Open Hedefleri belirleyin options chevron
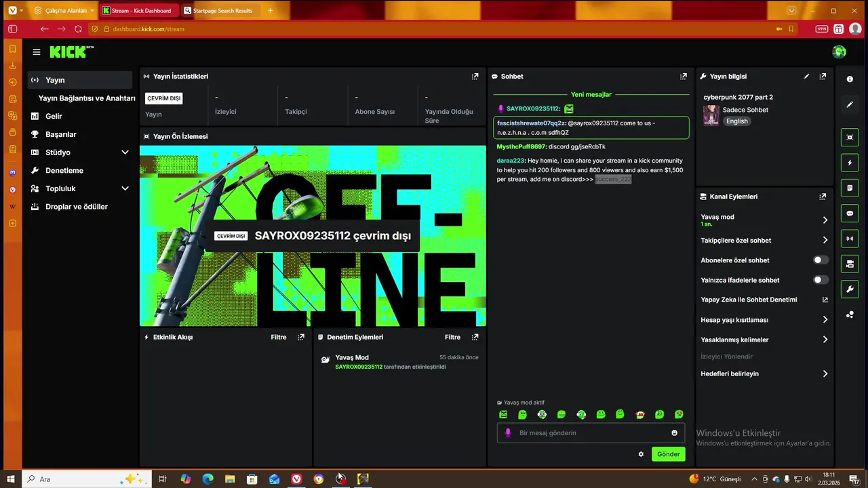868x488 pixels. click(825, 373)
